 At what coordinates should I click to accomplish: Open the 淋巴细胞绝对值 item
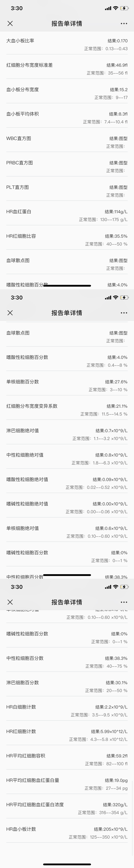click(x=67, y=434)
